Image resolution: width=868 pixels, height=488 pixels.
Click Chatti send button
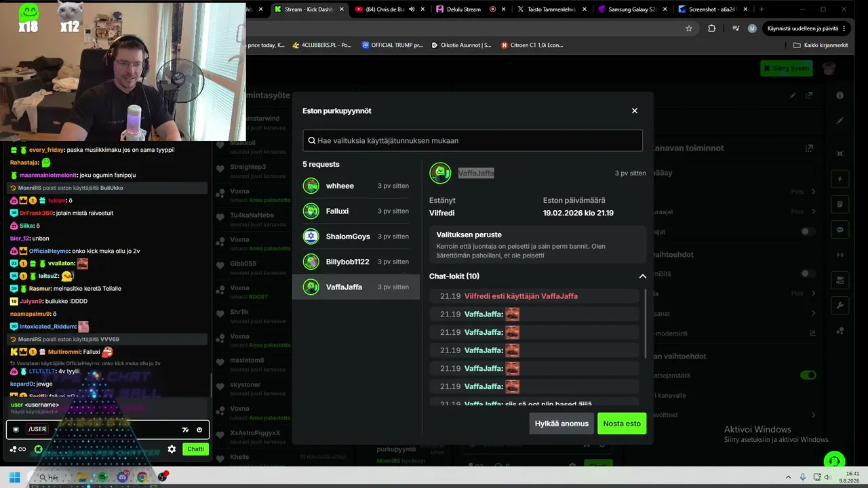pos(195,449)
